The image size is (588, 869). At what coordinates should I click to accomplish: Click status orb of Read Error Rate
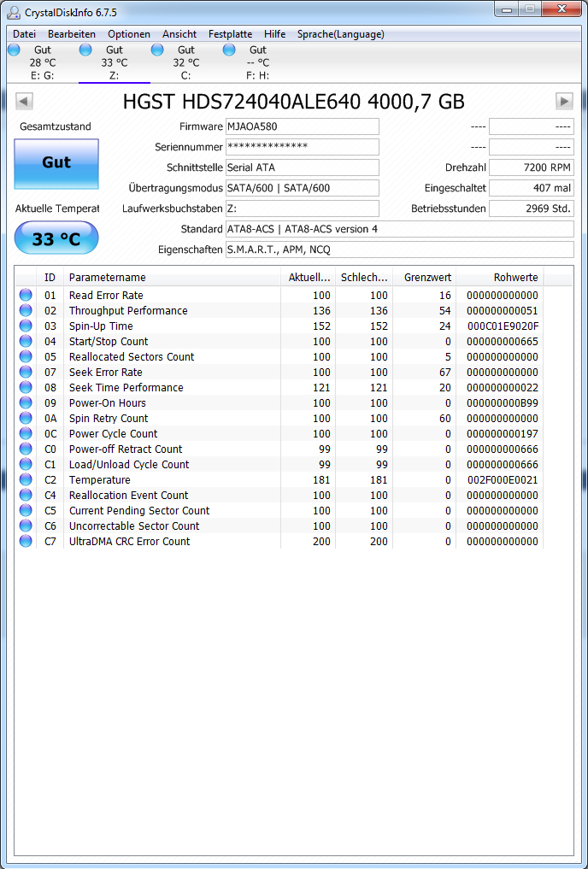26,296
